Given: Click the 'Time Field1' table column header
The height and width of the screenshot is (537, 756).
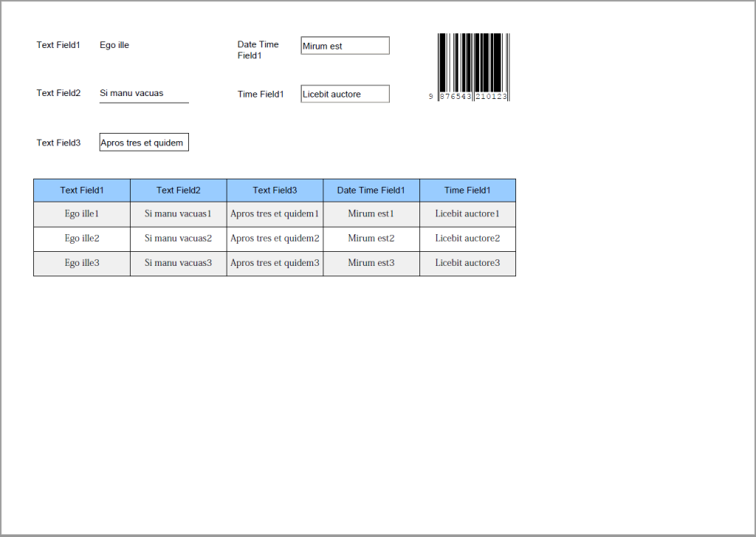Looking at the screenshot, I should tap(467, 190).
